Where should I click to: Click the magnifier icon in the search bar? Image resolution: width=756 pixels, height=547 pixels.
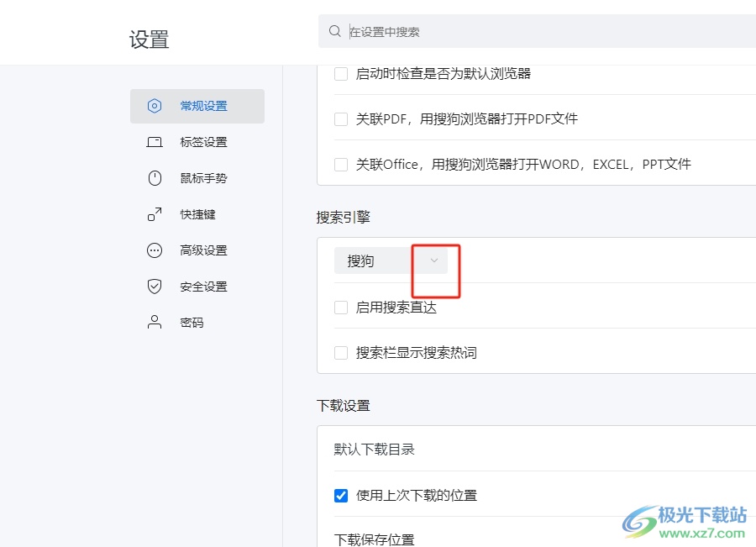(x=334, y=31)
